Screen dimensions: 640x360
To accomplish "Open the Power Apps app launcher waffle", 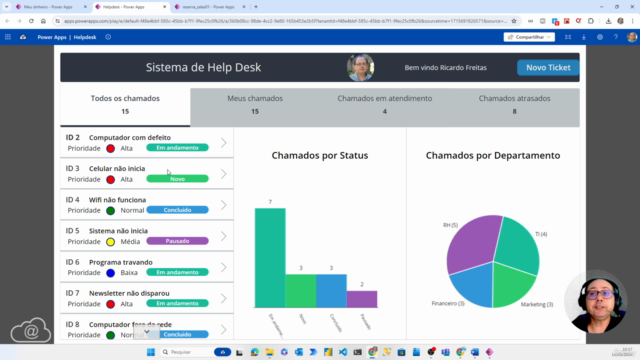I will [8, 37].
